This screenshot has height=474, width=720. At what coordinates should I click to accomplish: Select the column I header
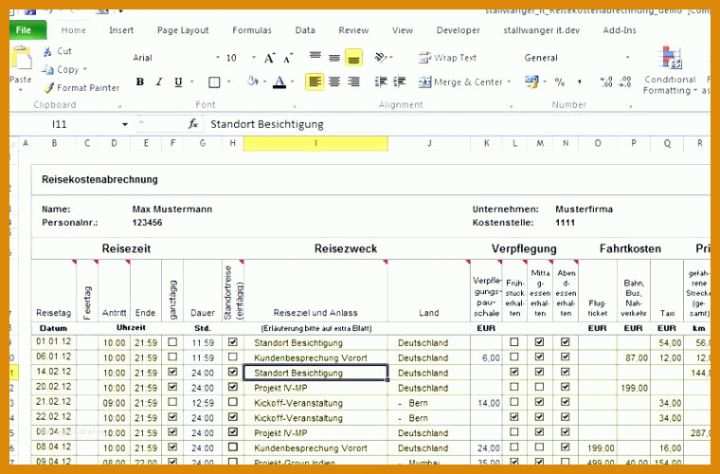315,143
